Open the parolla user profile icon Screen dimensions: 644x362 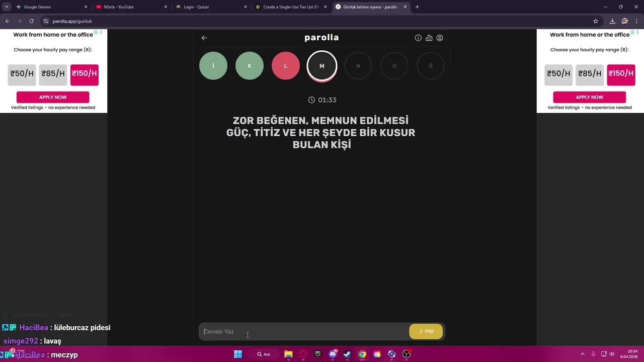coord(440,38)
